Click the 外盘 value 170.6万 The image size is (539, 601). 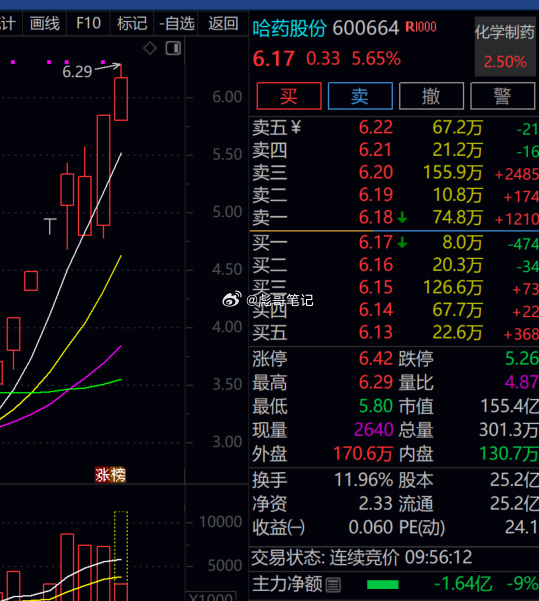tap(363, 454)
